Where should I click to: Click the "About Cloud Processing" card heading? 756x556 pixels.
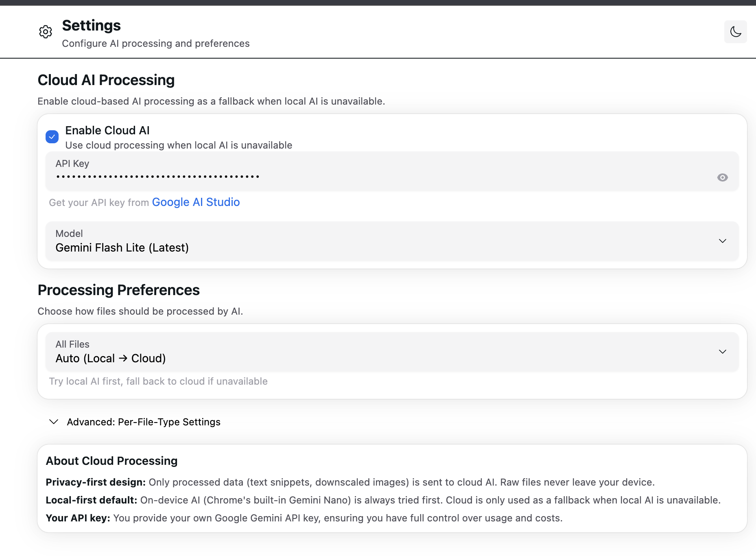(x=111, y=461)
